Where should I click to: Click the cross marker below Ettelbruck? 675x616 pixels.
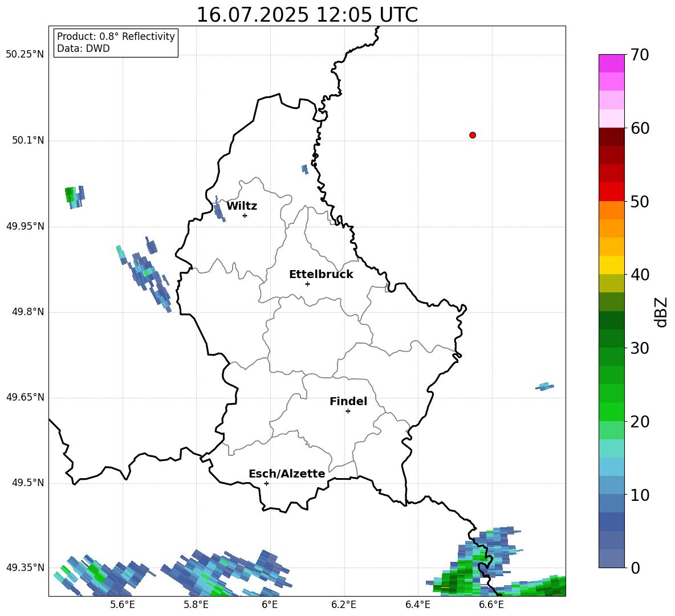307,284
